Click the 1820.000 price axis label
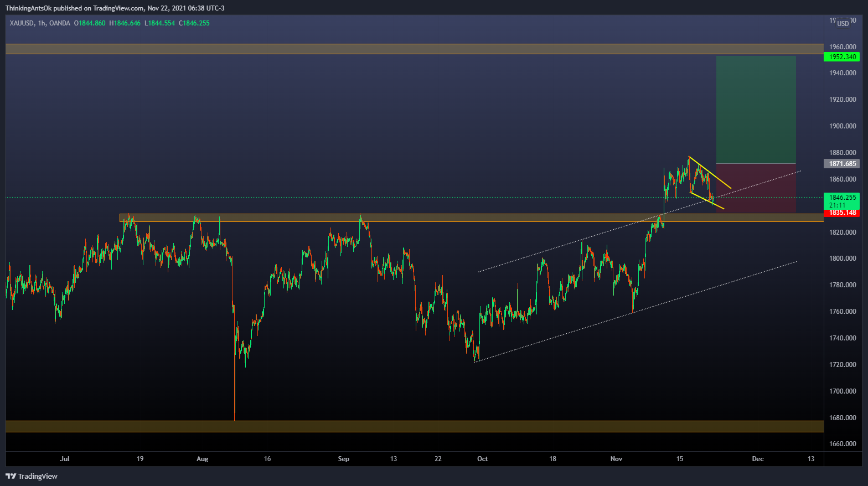868x486 pixels. pyautogui.click(x=843, y=232)
